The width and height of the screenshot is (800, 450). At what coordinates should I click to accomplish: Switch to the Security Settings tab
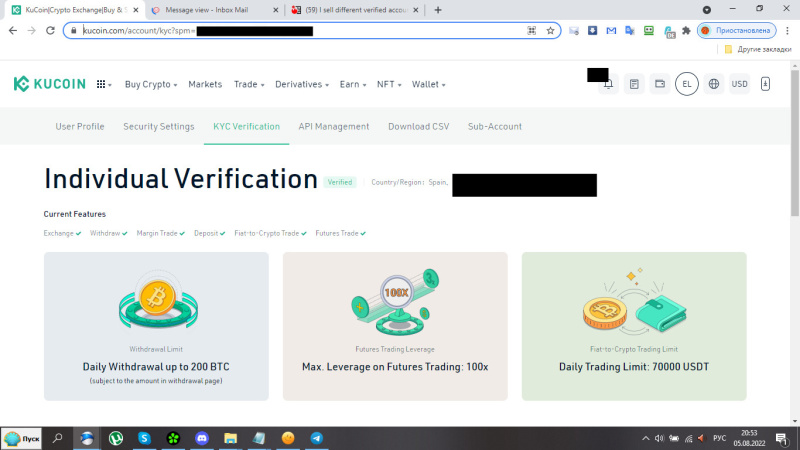(158, 127)
